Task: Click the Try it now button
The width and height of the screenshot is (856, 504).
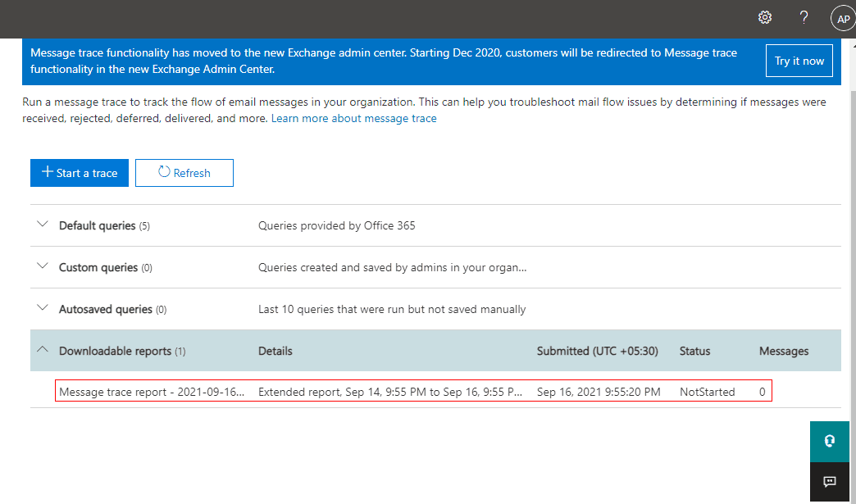Action: pyautogui.click(x=799, y=61)
